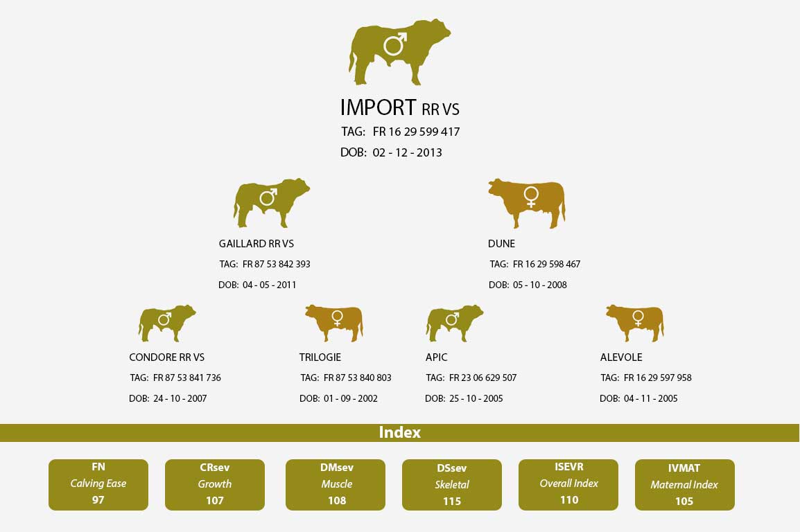Select the GAILLARD RR VS name label

[256, 244]
